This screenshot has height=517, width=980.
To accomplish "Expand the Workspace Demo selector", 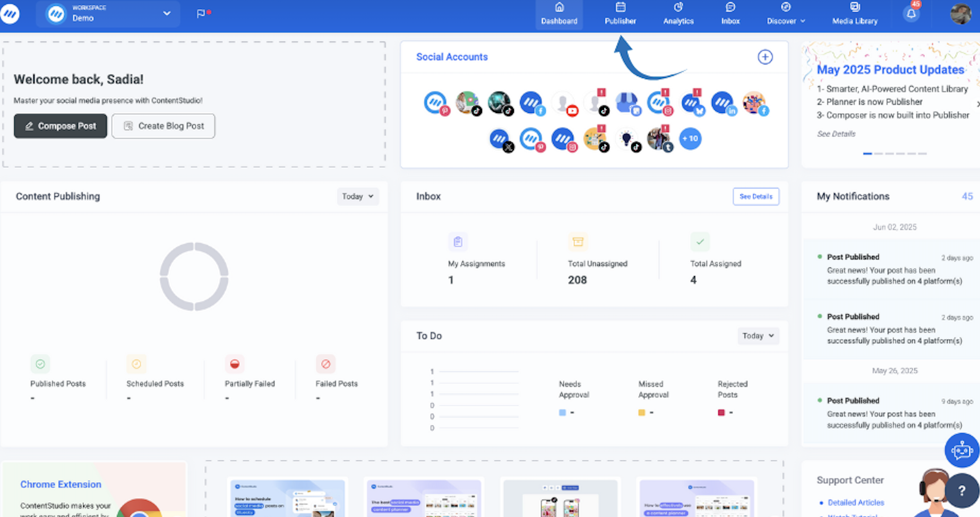I will pyautogui.click(x=108, y=13).
